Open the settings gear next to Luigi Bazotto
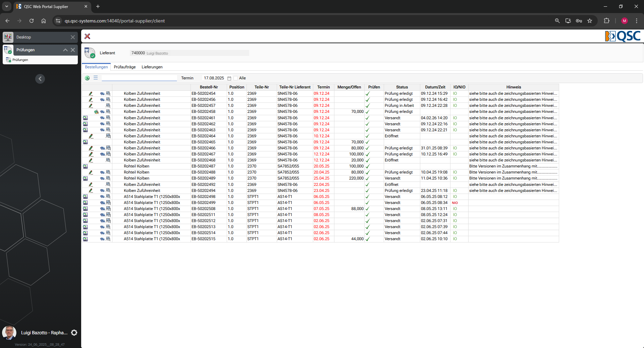Screen dimensions: 644x348 point(74,333)
